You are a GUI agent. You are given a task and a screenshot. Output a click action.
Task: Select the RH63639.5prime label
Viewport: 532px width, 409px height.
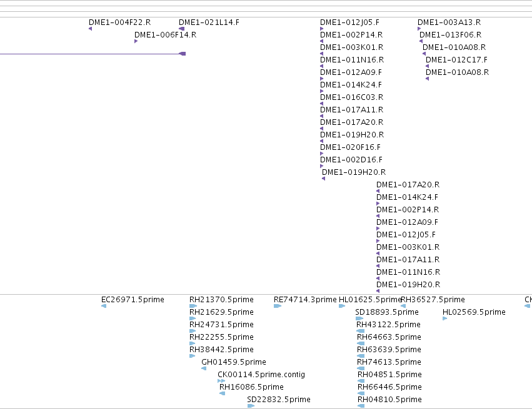pyautogui.click(x=389, y=350)
